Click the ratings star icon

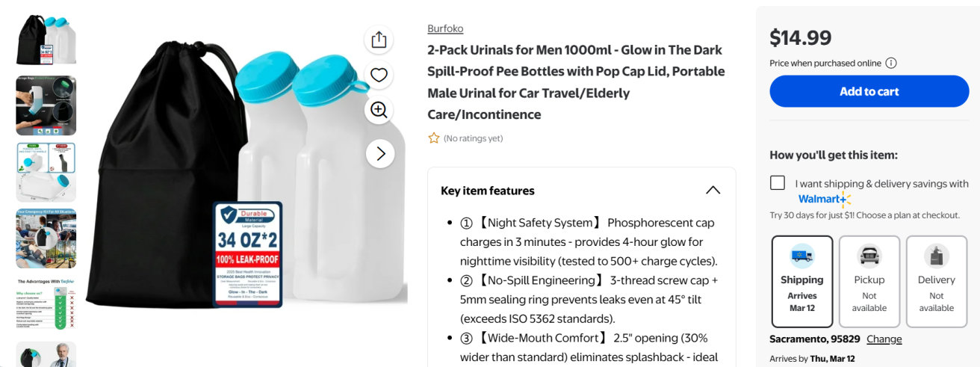click(434, 138)
